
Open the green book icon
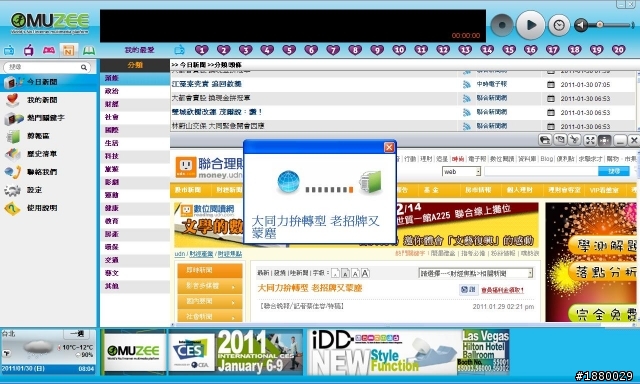tap(89, 50)
